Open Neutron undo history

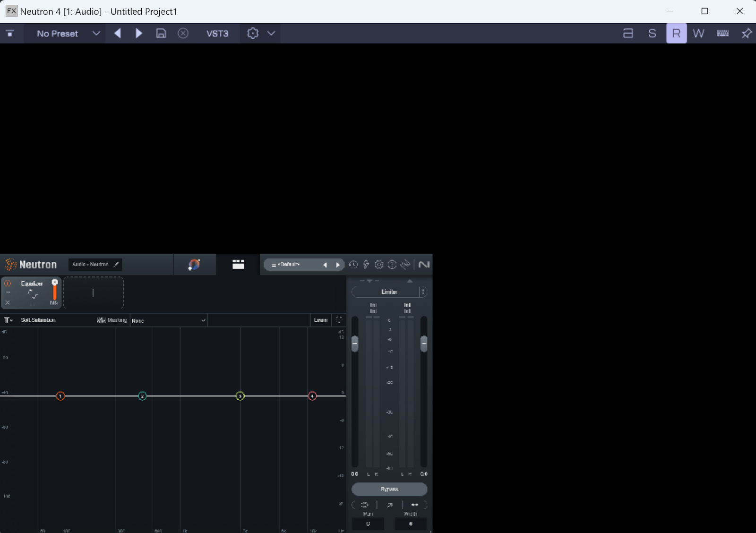point(353,265)
